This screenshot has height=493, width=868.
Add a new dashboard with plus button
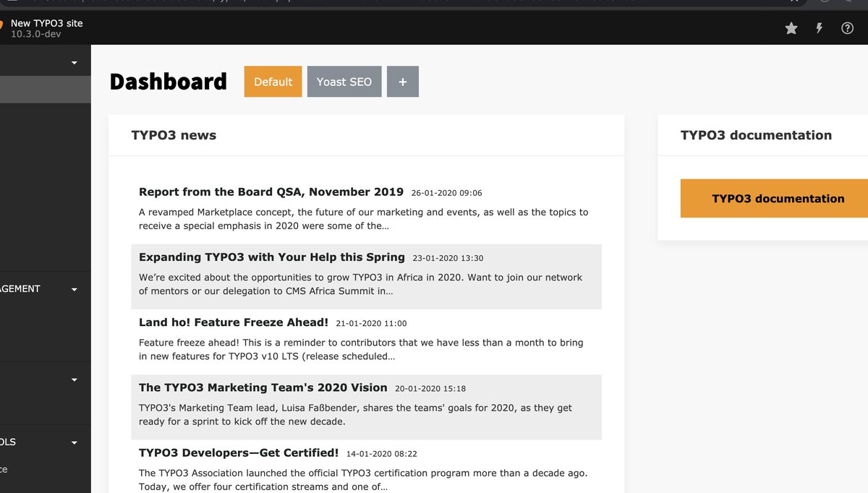[x=403, y=82]
